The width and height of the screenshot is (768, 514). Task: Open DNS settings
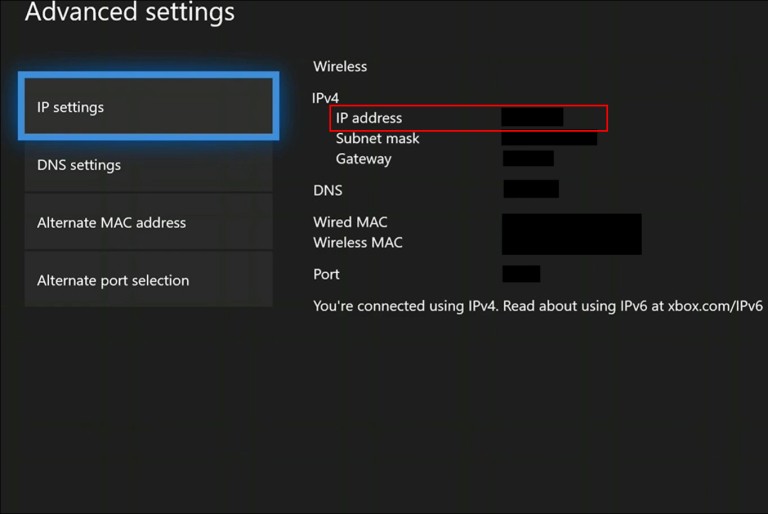(147, 165)
